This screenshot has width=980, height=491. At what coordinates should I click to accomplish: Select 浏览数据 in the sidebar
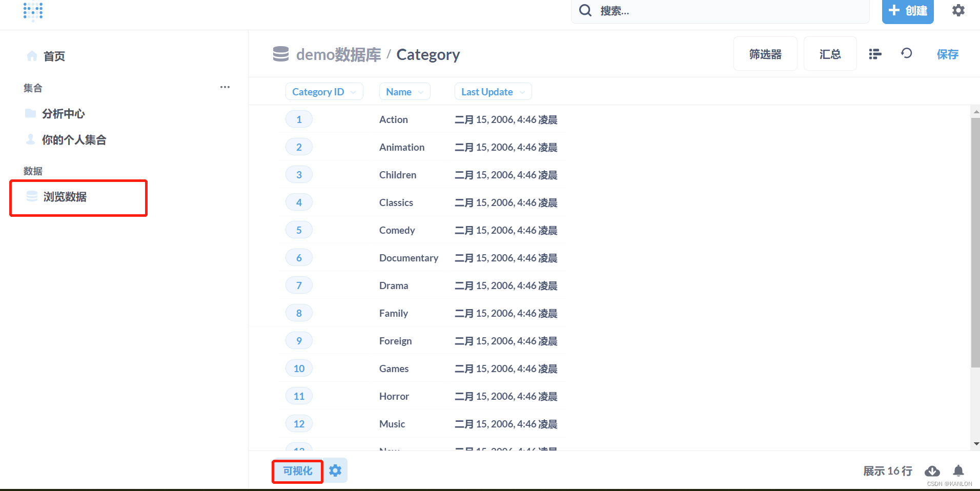click(x=66, y=197)
